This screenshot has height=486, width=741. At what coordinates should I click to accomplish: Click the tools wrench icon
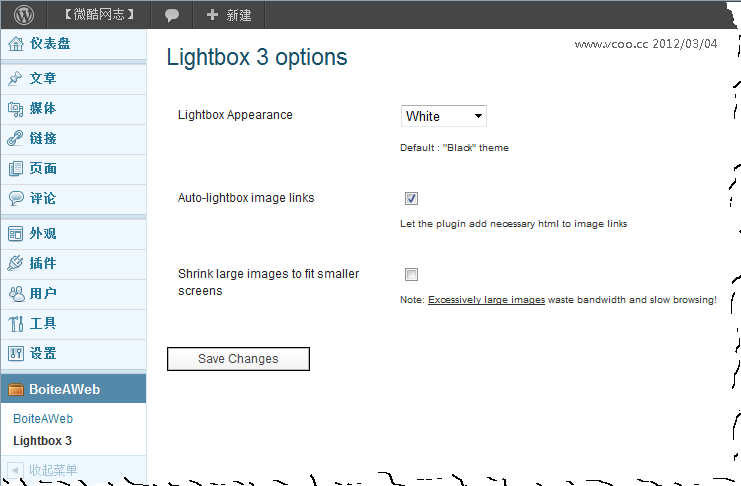point(15,324)
